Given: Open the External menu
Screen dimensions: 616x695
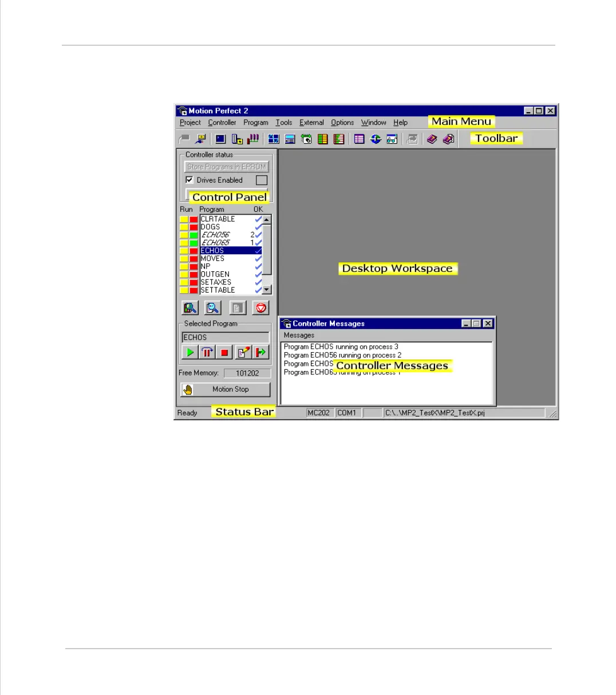Looking at the screenshot, I should (311, 123).
